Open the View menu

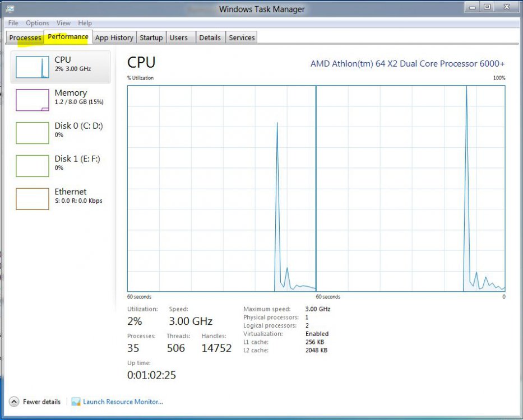[x=63, y=23]
